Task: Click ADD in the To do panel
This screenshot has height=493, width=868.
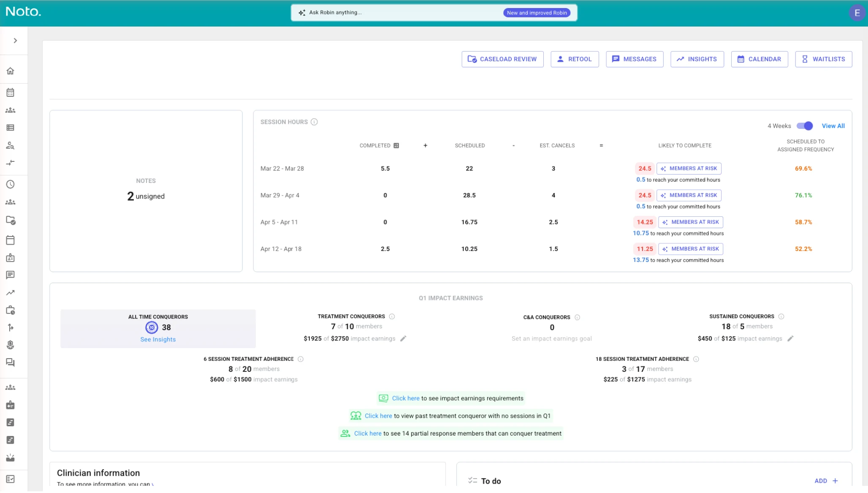Action: point(826,481)
